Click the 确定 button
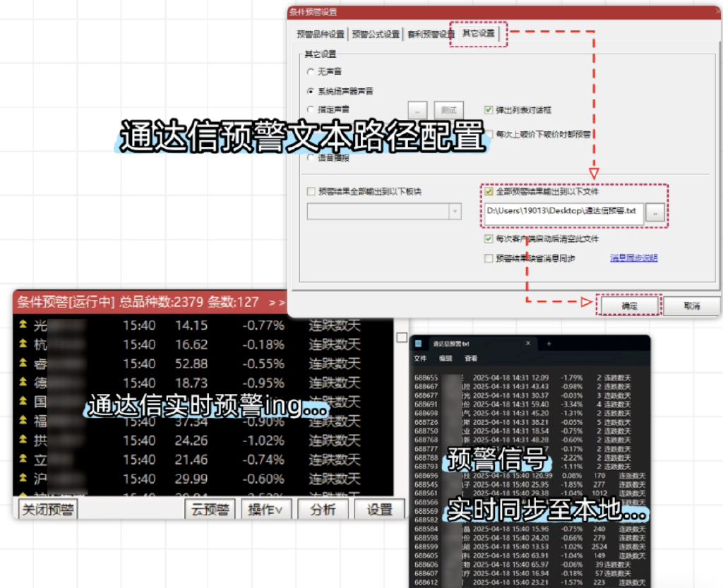 pos(629,306)
